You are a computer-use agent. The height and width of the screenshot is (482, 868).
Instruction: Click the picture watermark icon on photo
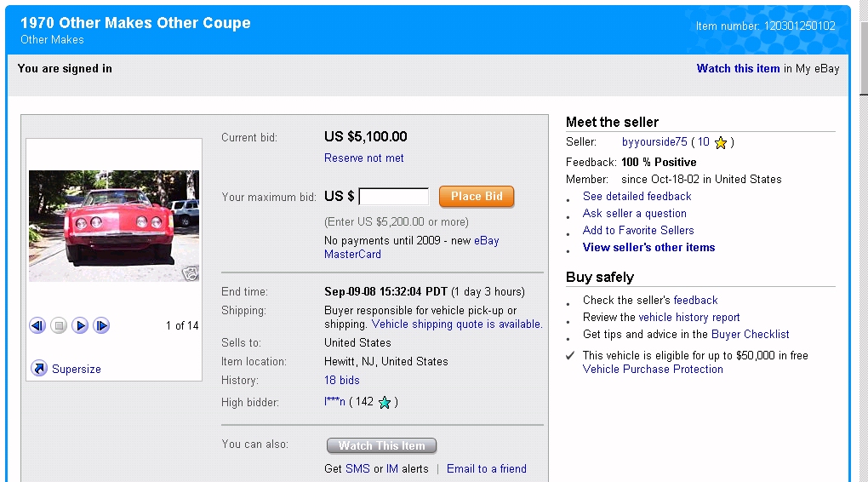coord(191,273)
